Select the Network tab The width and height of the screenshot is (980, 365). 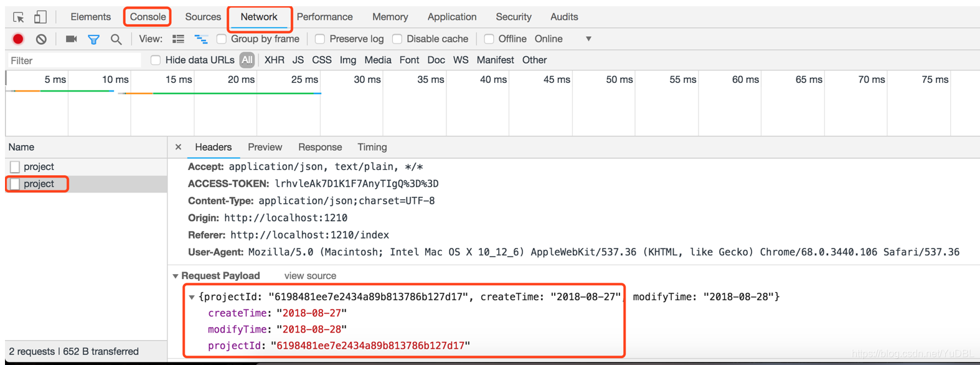tap(259, 17)
